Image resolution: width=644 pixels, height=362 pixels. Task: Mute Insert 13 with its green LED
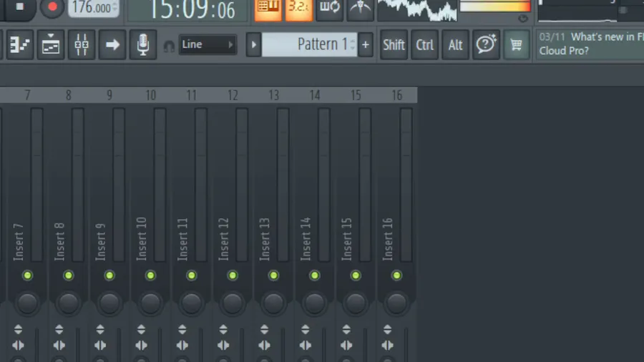[x=273, y=275]
